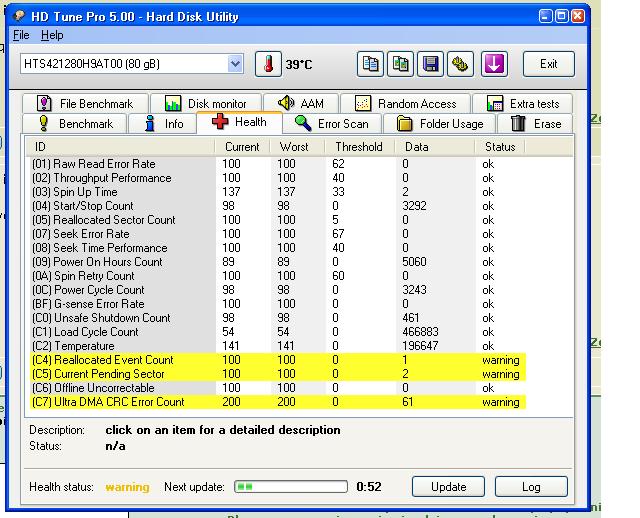Image resolution: width=640 pixels, height=518 pixels.
Task: Click the Next update progress bar
Action: 291,487
